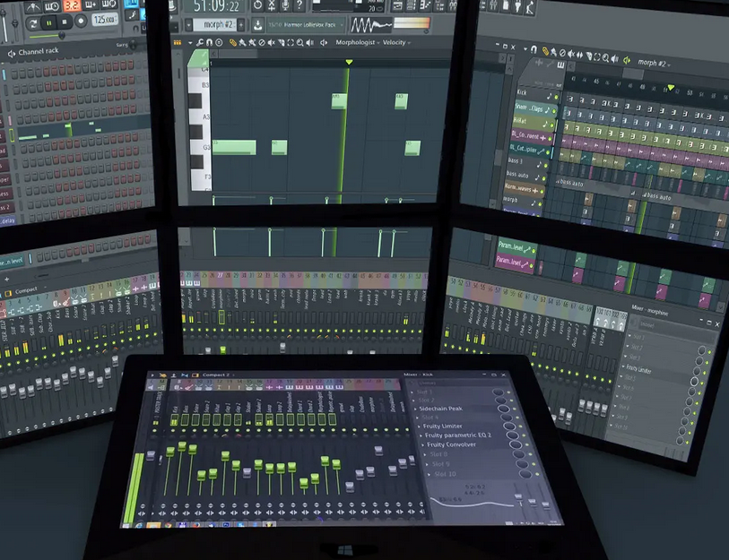Screen dimensions: 729x560
Task: Toggle the 3.2 countdown before recording
Action: tap(72, 5)
